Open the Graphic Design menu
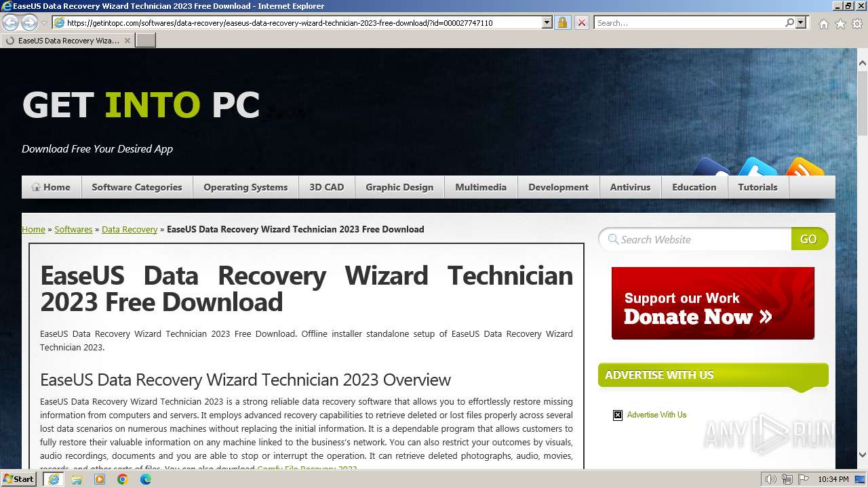868x488 pixels. pyautogui.click(x=399, y=187)
